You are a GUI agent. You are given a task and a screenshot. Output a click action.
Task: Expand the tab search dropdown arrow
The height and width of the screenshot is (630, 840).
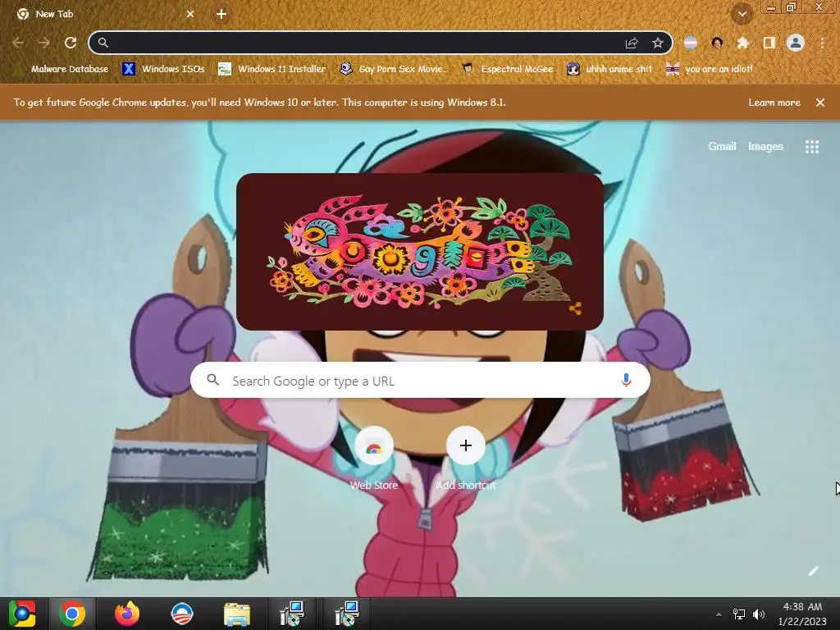pos(742,14)
